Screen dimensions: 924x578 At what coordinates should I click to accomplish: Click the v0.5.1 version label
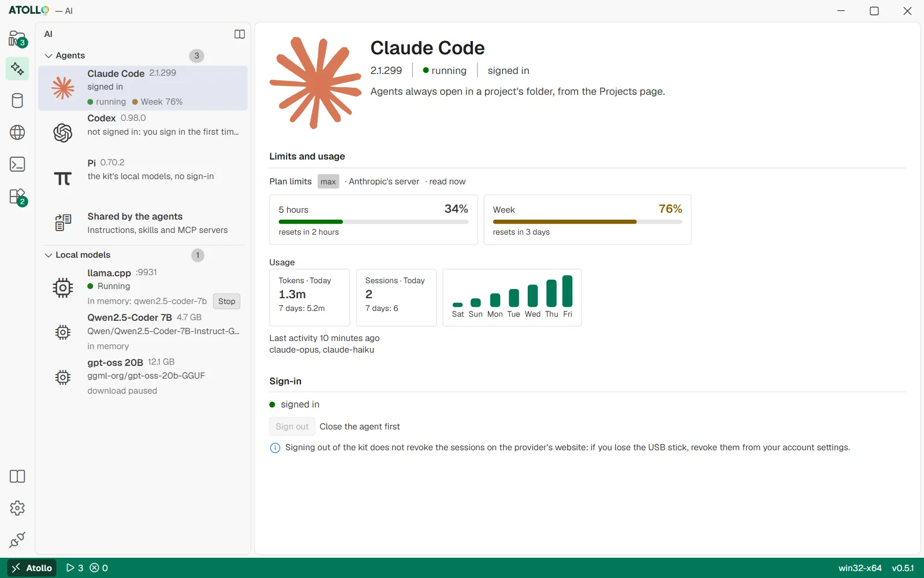903,568
